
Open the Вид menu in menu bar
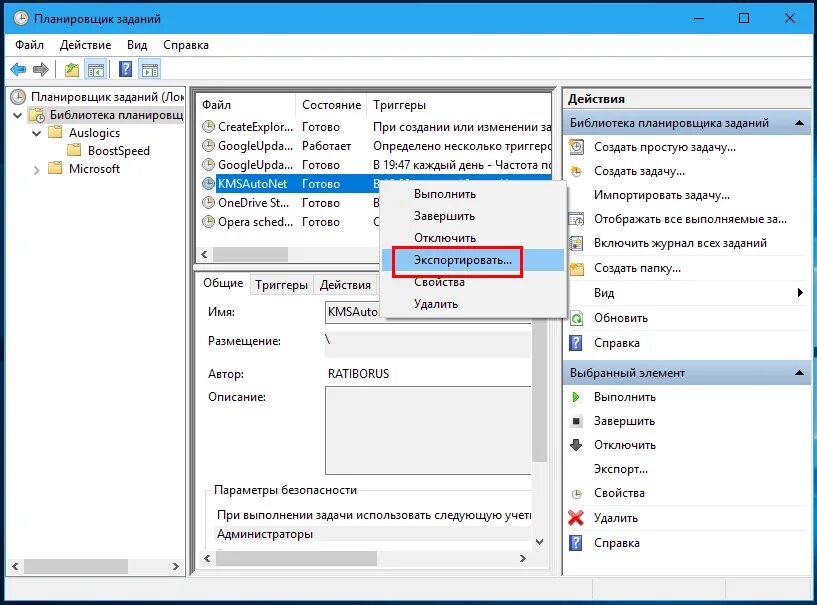(x=137, y=45)
